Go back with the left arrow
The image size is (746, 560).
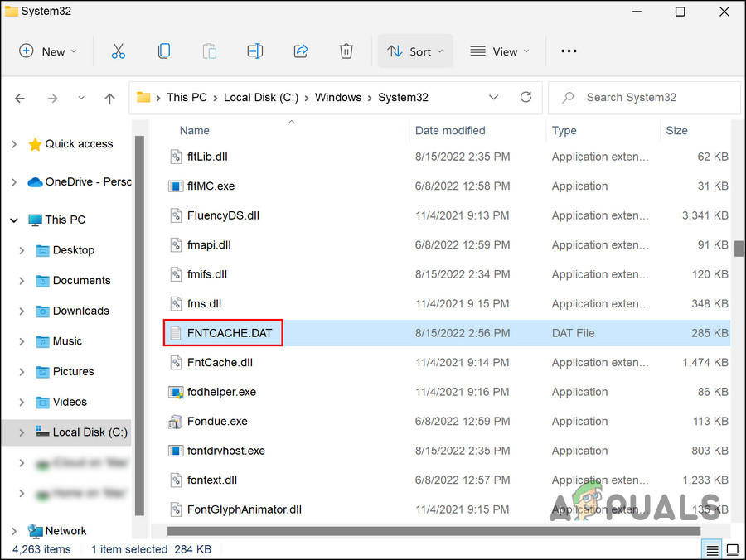(x=20, y=99)
